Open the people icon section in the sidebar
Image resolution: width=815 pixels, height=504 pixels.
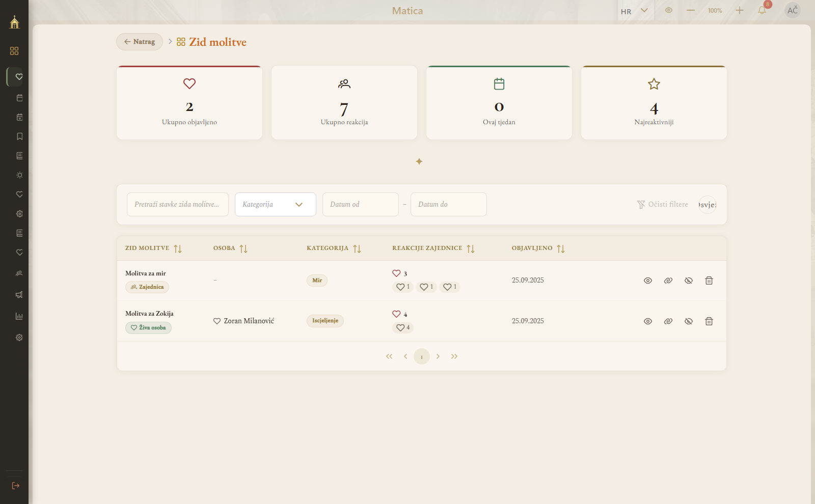[x=19, y=273]
